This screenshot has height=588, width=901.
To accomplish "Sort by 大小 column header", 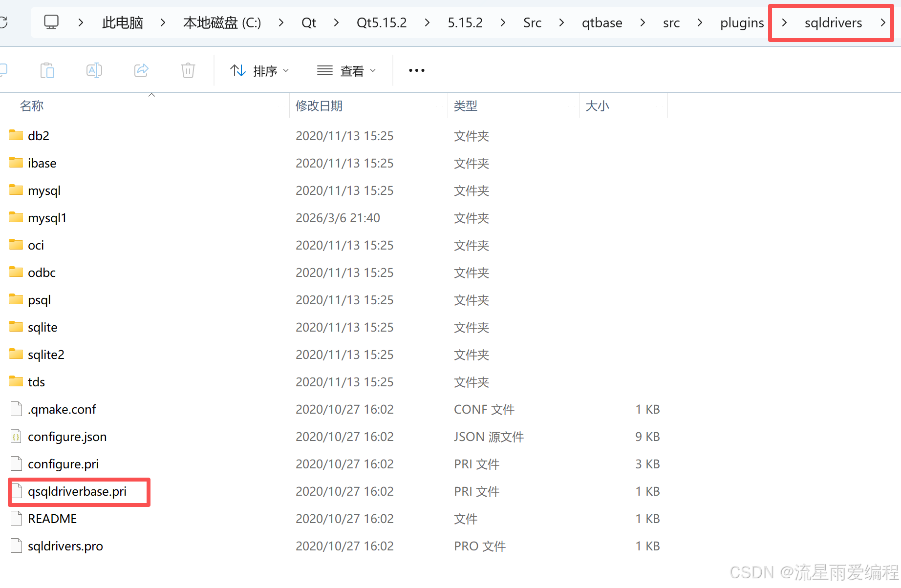I will pos(597,105).
